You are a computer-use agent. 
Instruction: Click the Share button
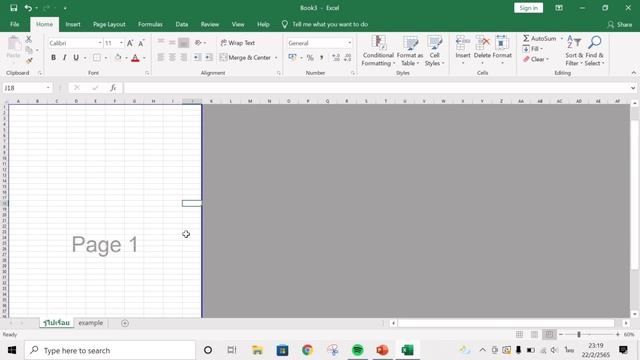pyautogui.click(x=620, y=24)
